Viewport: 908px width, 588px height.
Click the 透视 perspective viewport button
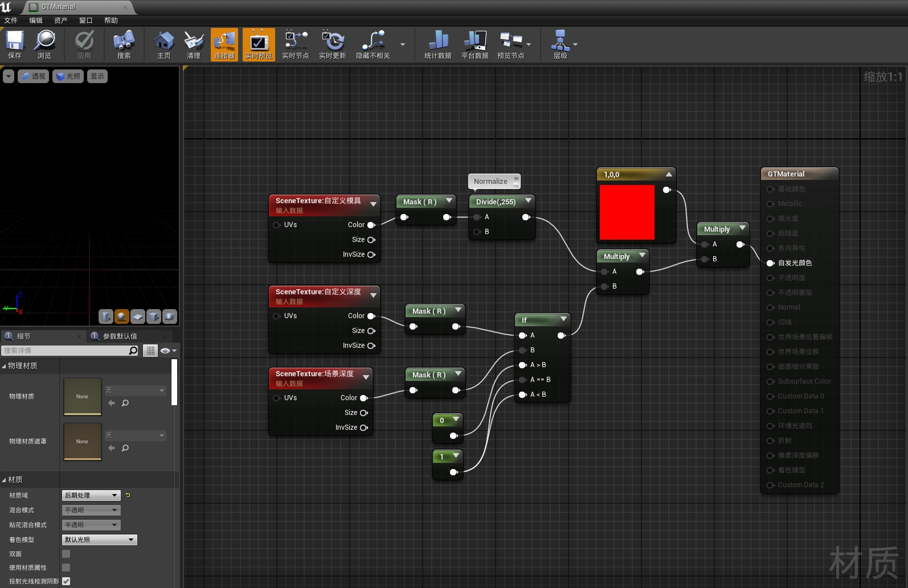pyautogui.click(x=33, y=76)
